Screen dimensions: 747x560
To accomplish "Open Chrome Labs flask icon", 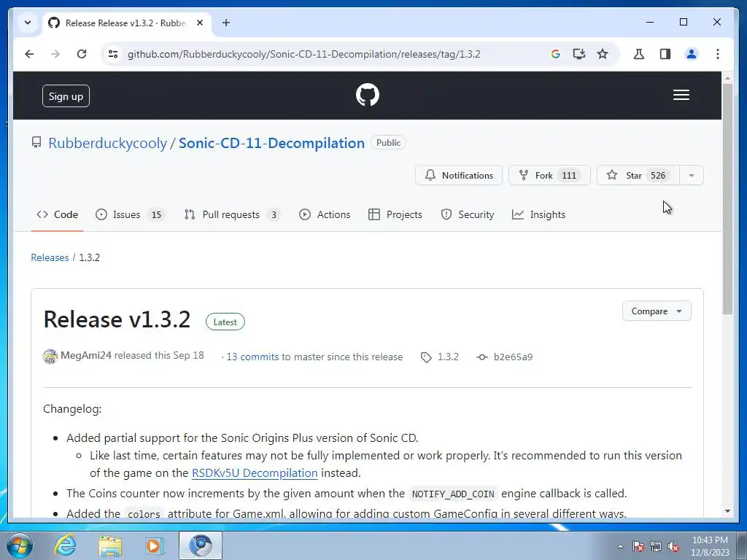I will tap(639, 54).
